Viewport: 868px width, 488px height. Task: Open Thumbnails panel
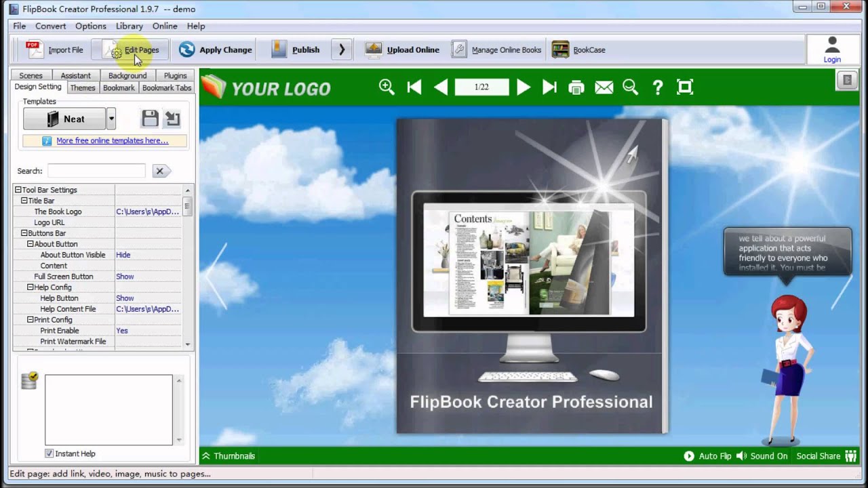point(229,456)
